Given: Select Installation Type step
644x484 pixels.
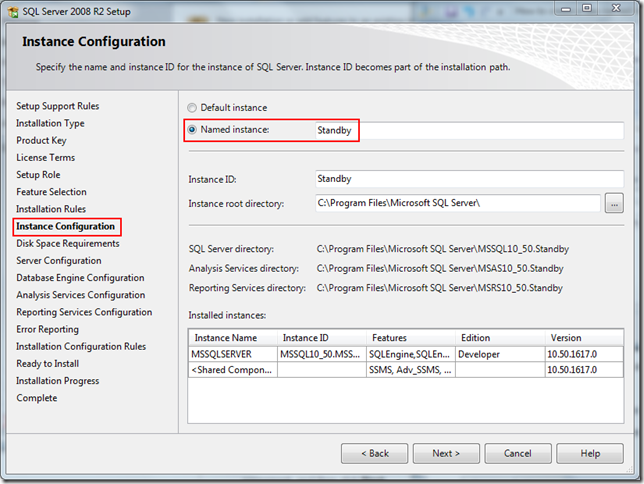Looking at the screenshot, I should click(x=50, y=123).
